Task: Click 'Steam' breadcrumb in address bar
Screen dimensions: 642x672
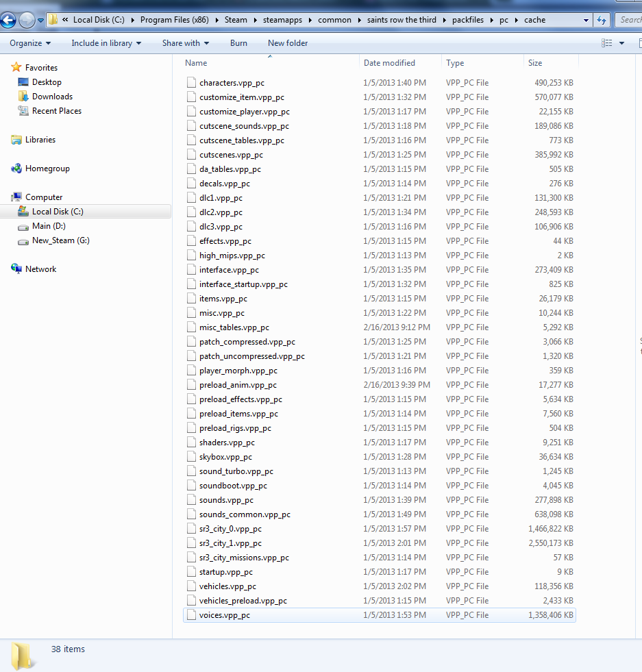Action: [x=236, y=20]
